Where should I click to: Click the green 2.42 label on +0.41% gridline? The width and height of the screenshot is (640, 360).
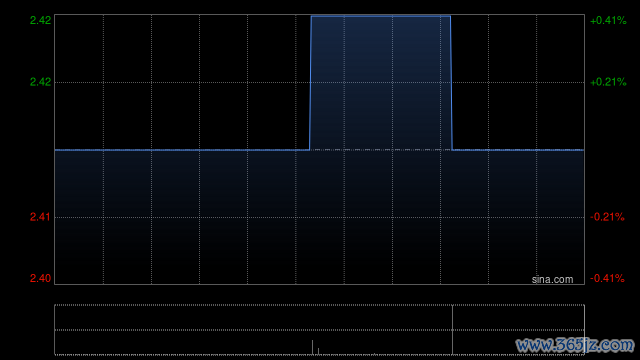40,20
